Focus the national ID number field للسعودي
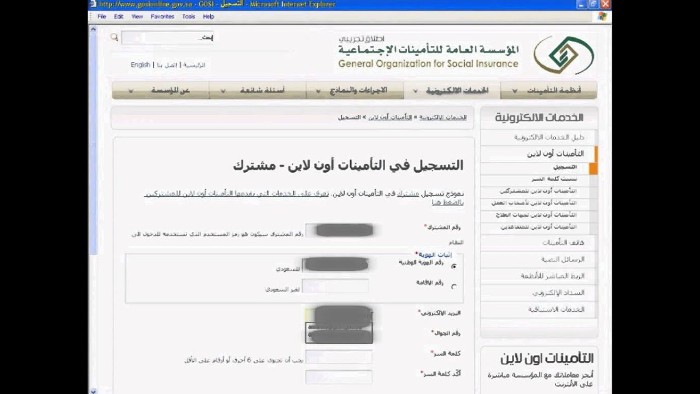Image resolution: width=700 pixels, height=394 pixels. click(335, 265)
